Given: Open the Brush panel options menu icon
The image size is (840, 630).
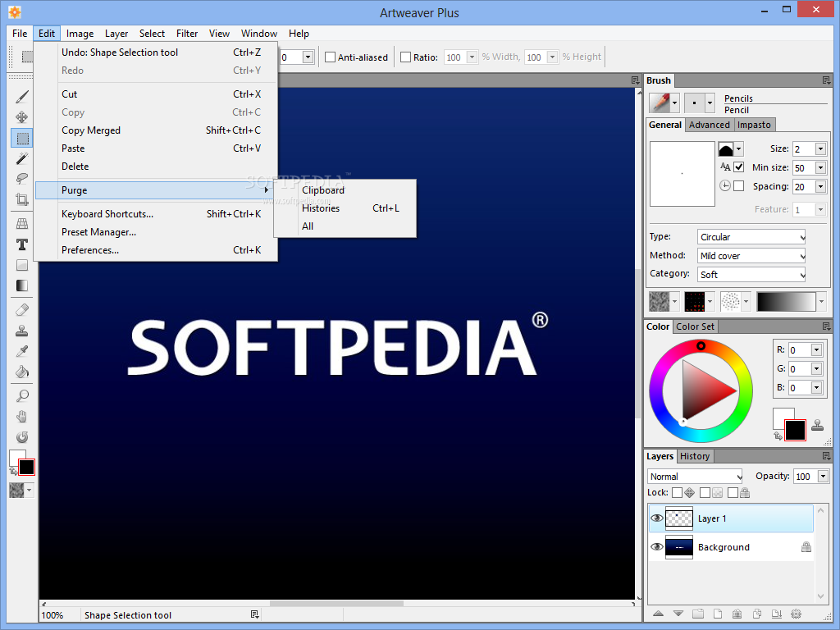Looking at the screenshot, I should [x=826, y=80].
